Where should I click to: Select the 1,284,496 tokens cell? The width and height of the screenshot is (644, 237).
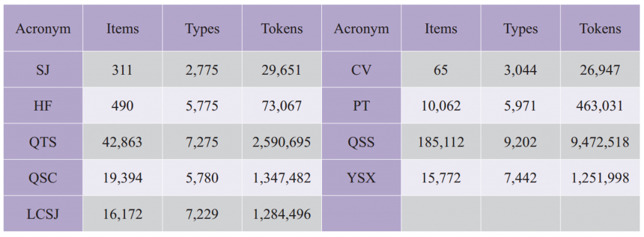tap(282, 214)
